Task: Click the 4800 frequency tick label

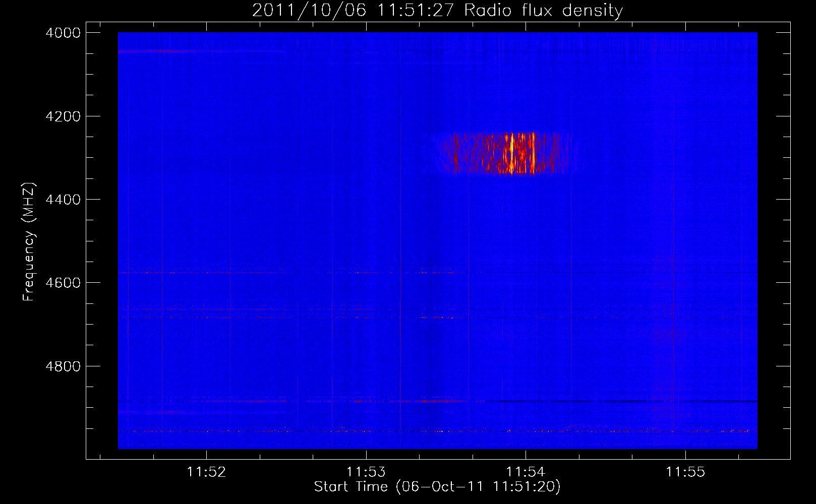Action: pyautogui.click(x=63, y=366)
